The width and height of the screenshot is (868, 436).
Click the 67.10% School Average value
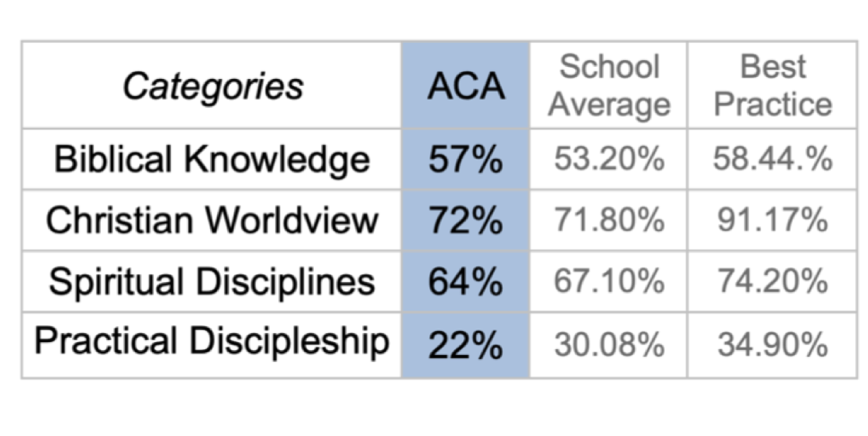(x=609, y=282)
